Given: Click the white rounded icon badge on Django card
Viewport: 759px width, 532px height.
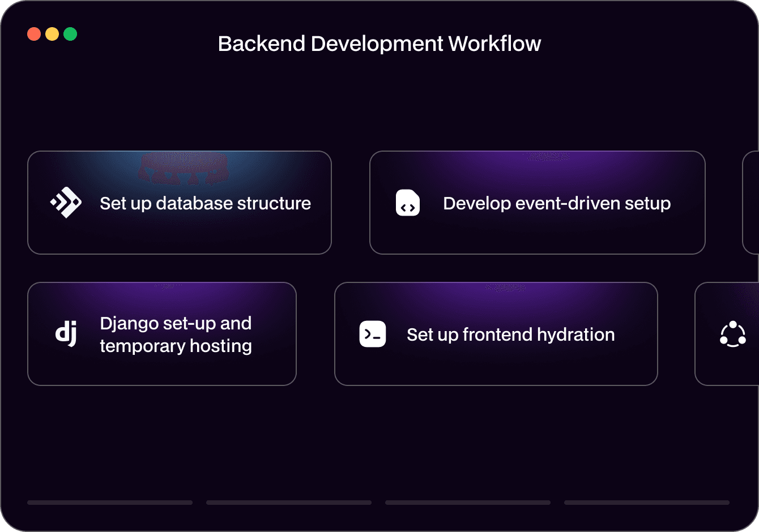Looking at the screenshot, I should click(x=66, y=334).
